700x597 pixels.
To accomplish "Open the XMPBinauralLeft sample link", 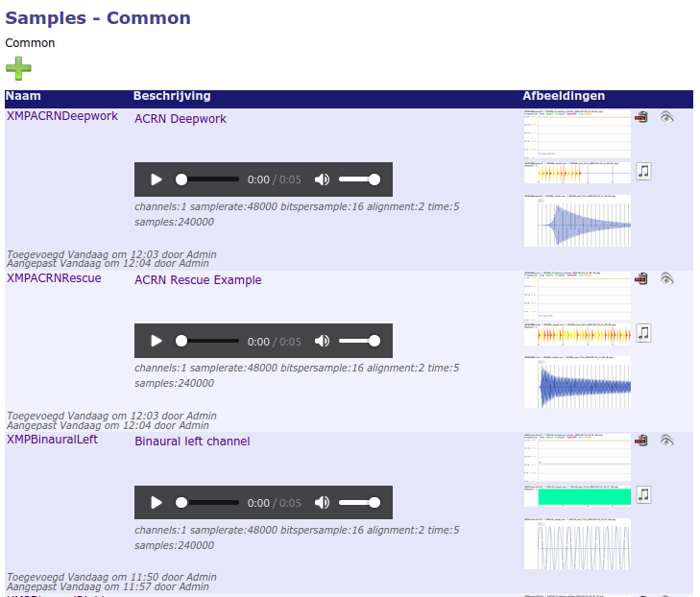I will tap(52, 440).
